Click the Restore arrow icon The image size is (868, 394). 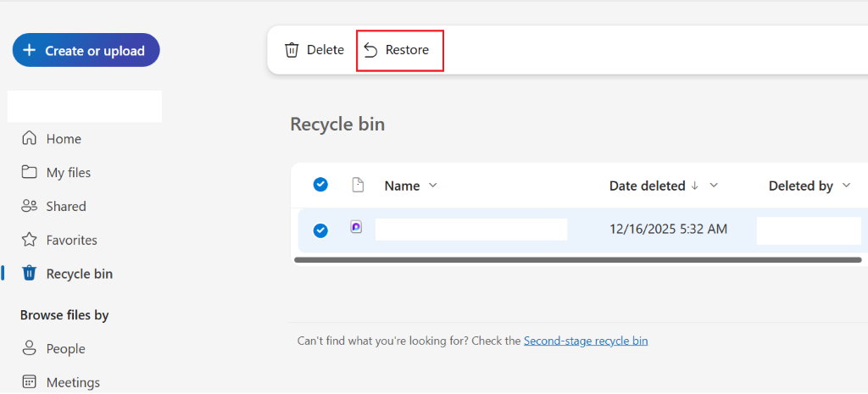(370, 50)
